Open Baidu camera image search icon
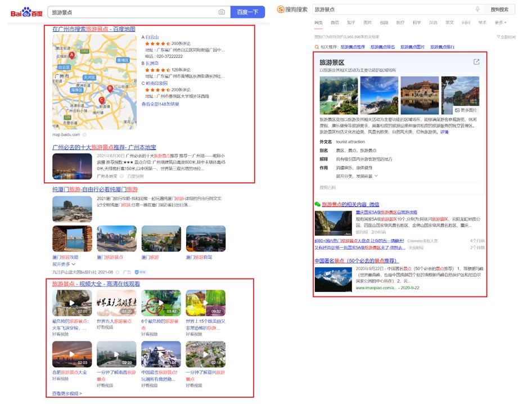Screen dimensions: 532x404 [222, 12]
